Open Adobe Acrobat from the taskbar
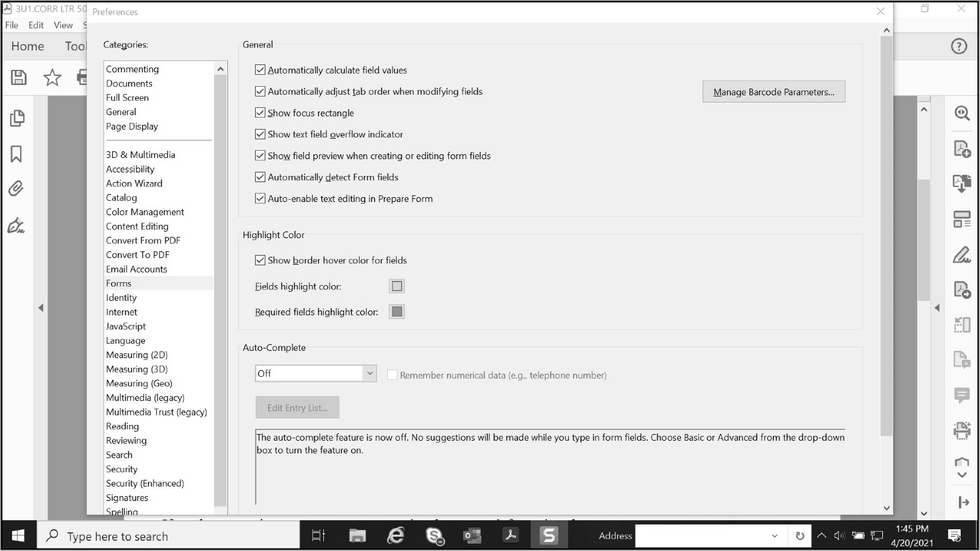The width and height of the screenshot is (980, 551). pos(511,535)
